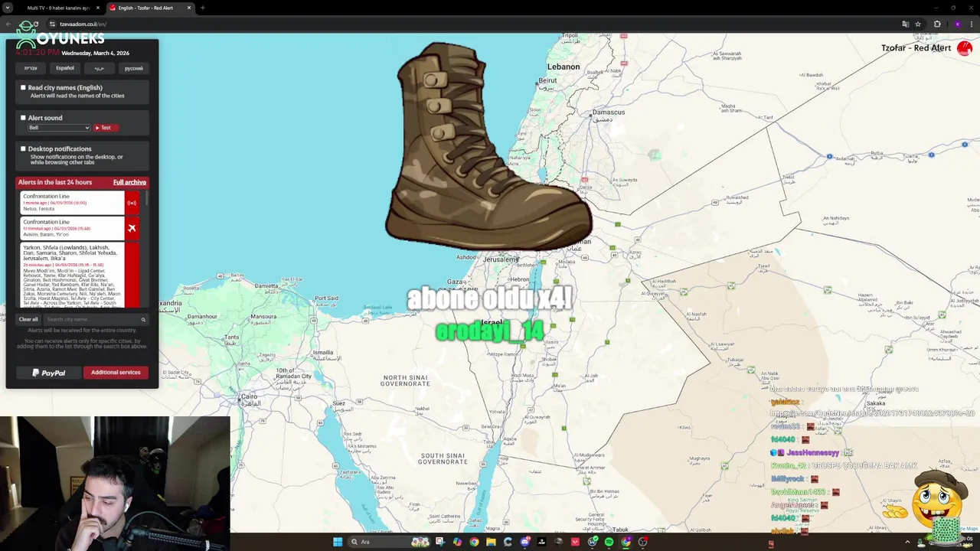Click the site info icon before the URL
The width and height of the screenshot is (980, 551).
[52, 24]
